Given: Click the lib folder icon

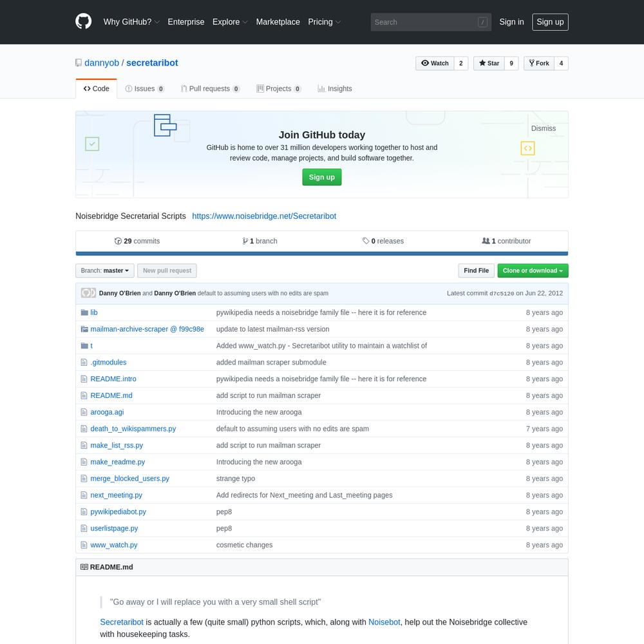Looking at the screenshot, I should point(84,312).
